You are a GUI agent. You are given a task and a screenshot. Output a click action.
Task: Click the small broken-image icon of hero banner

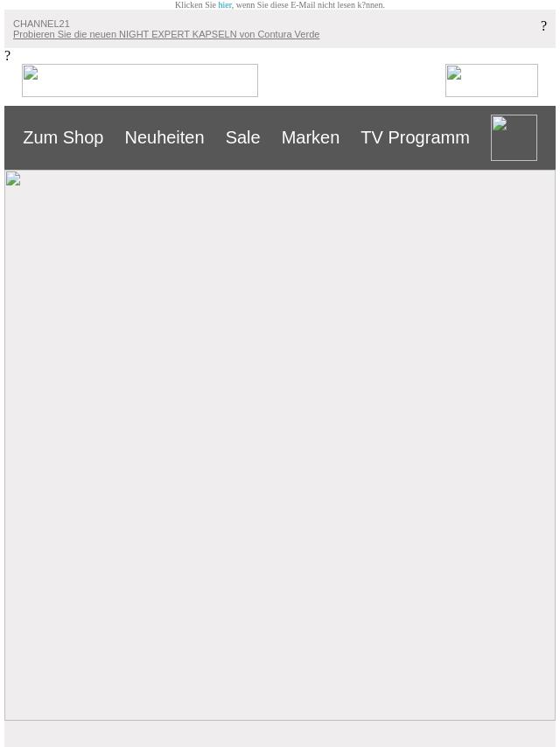[13, 178]
